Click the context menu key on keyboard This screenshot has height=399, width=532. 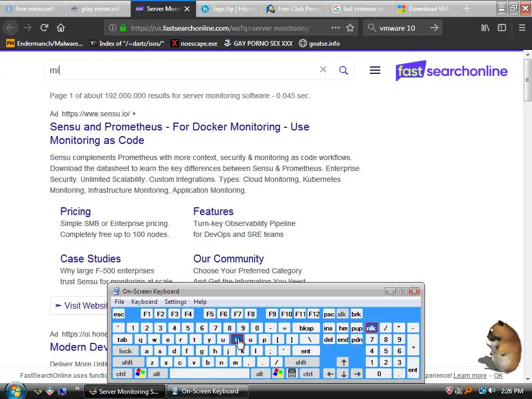(292, 374)
